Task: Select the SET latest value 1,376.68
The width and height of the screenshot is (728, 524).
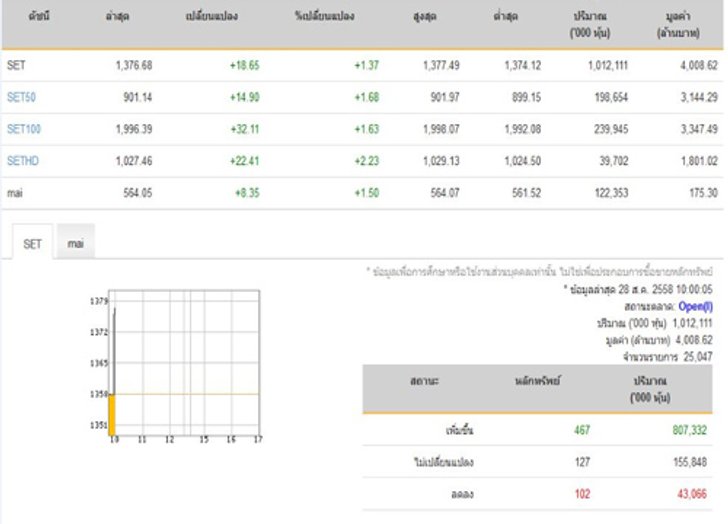Action: pos(134,65)
